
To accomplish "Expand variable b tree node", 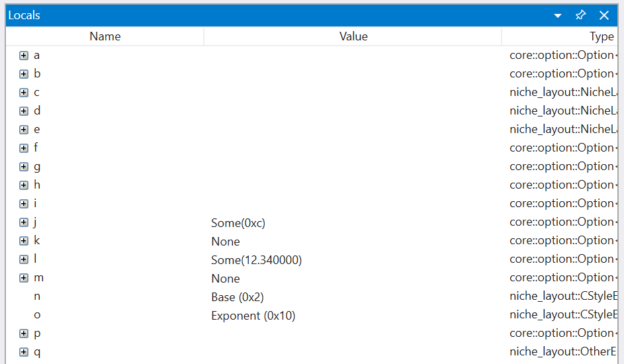I will pos(24,74).
